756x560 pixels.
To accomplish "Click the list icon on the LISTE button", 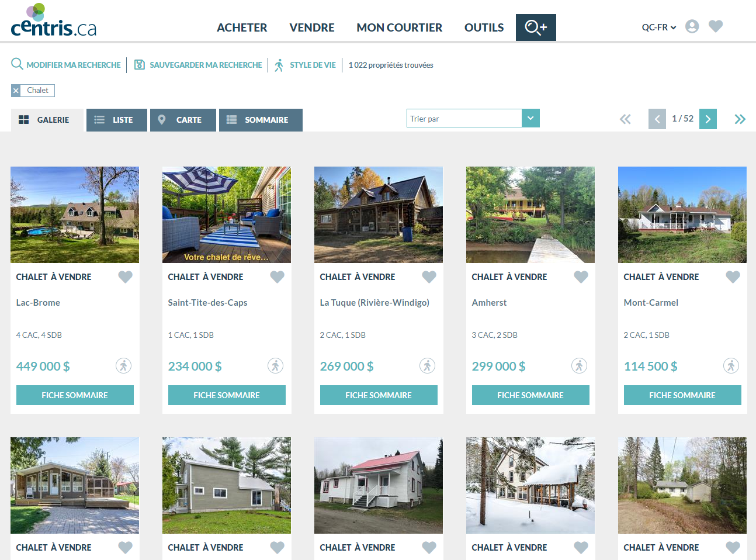I will pyautogui.click(x=98, y=120).
